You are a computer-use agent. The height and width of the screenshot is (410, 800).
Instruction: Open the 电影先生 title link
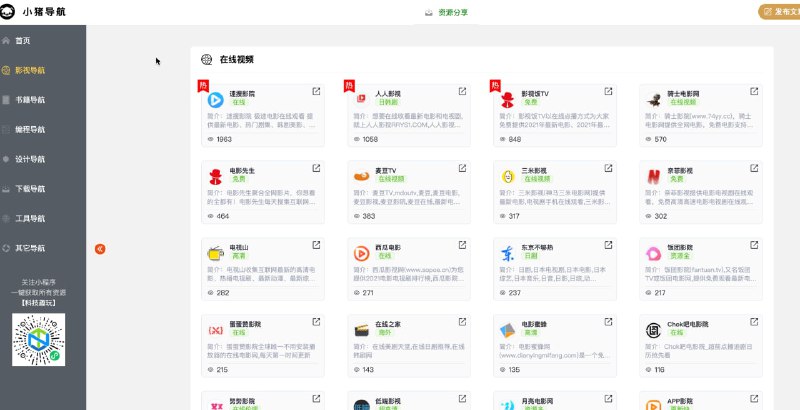(242, 170)
